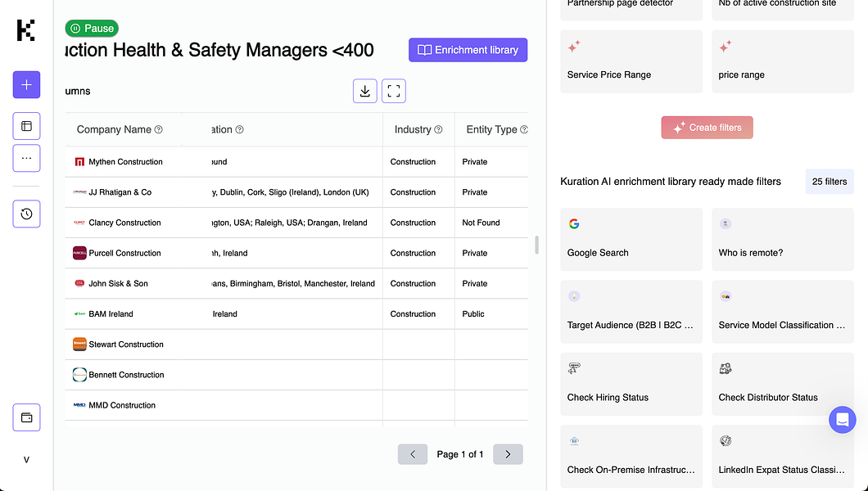Click the table's vertical scrollbar handle
The width and height of the screenshot is (868, 491).
point(536,245)
